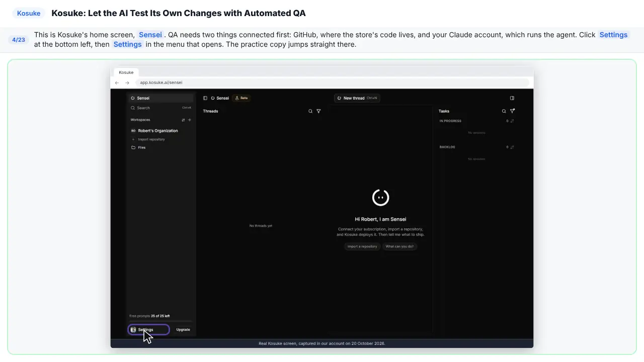This screenshot has width=644, height=362.
Task: Click the Beta badge
Action: (x=242, y=98)
